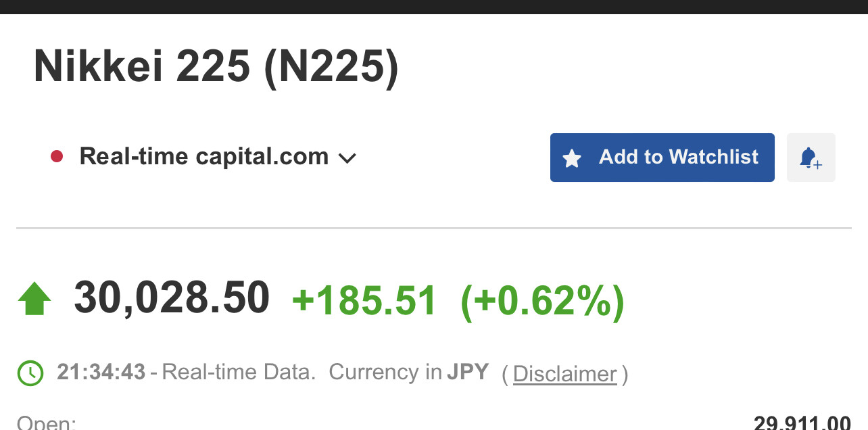
Task: Click the bell alert icon
Action: [811, 158]
